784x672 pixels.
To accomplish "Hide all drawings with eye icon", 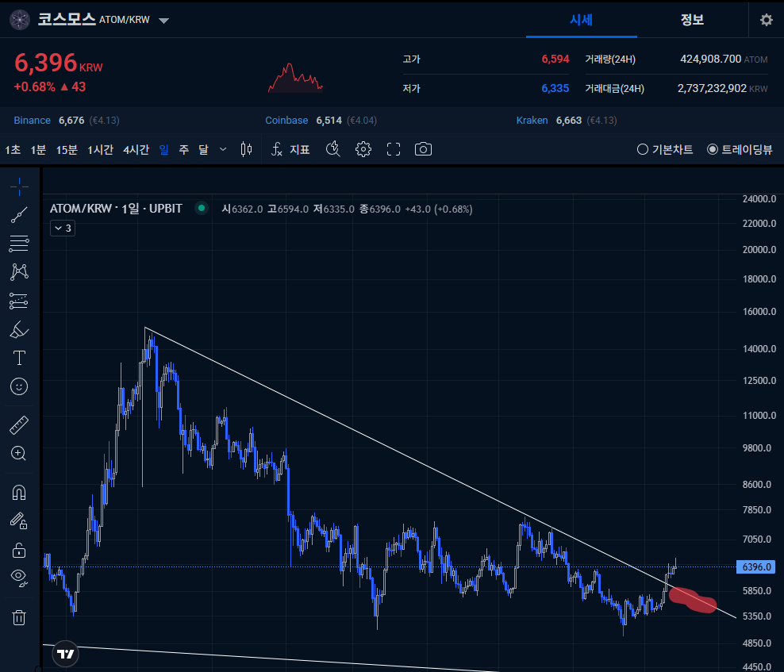I will point(19,578).
